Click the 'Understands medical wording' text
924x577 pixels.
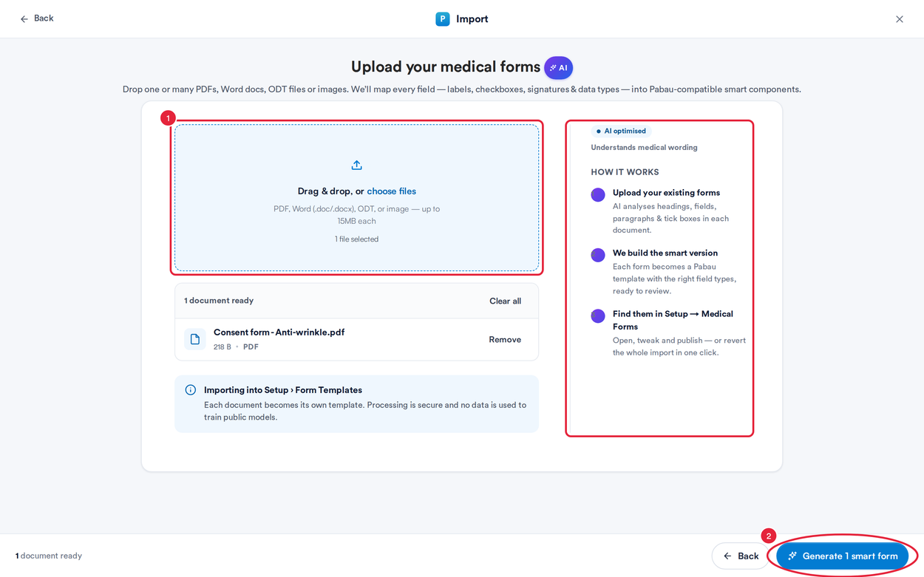(x=644, y=148)
